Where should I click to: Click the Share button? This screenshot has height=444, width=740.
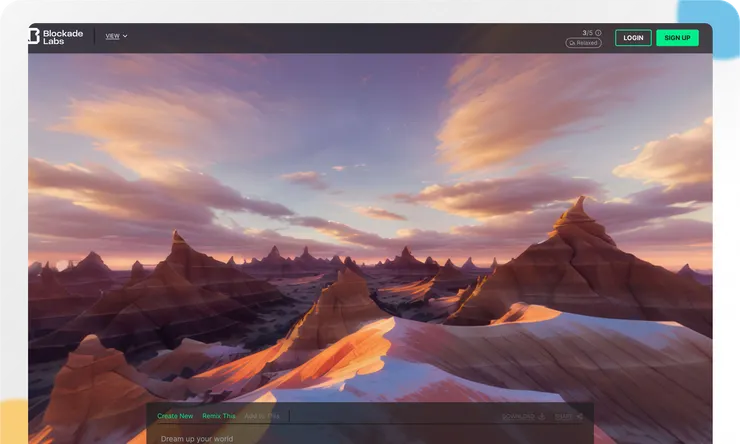click(569, 416)
